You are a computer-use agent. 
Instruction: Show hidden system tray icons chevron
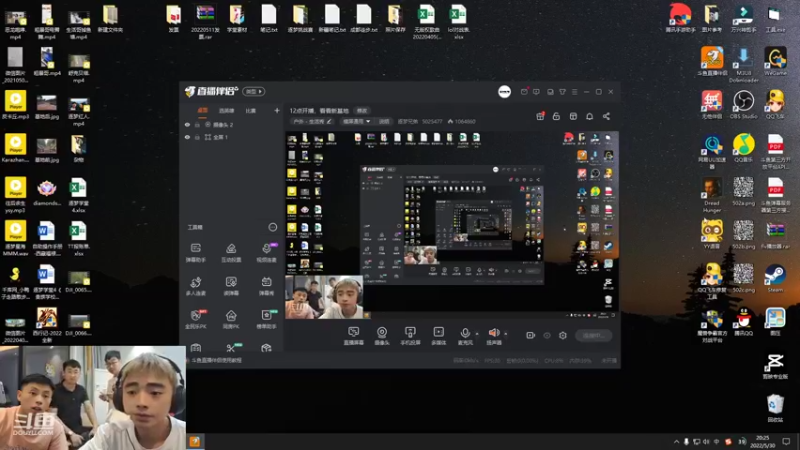(677, 441)
